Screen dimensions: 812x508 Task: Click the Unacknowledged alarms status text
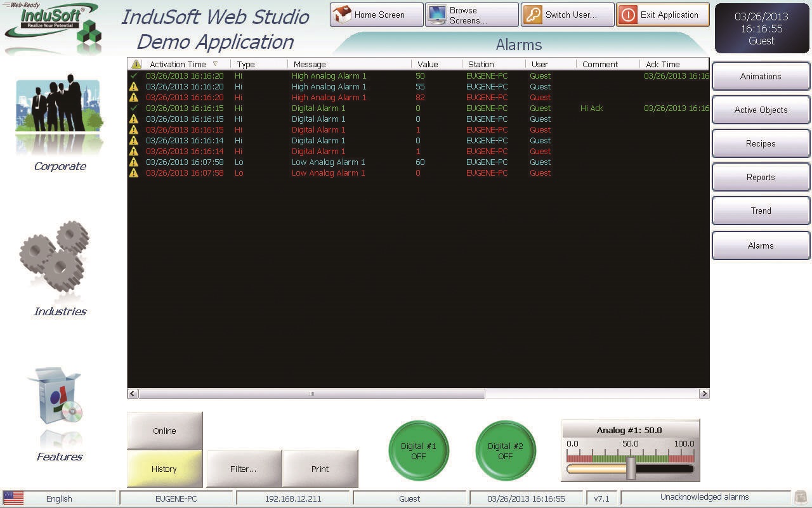pyautogui.click(x=705, y=497)
